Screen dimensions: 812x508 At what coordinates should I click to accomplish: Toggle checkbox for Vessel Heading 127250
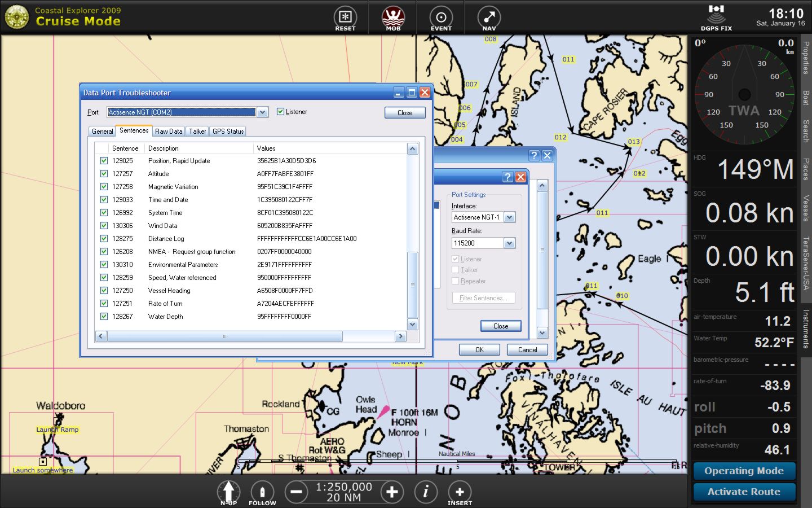104,290
